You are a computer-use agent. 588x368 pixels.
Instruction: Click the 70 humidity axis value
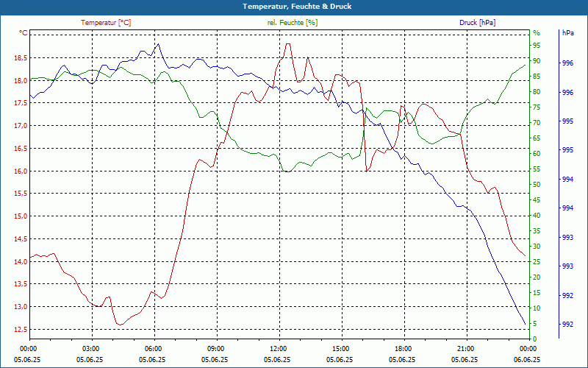tap(537, 122)
